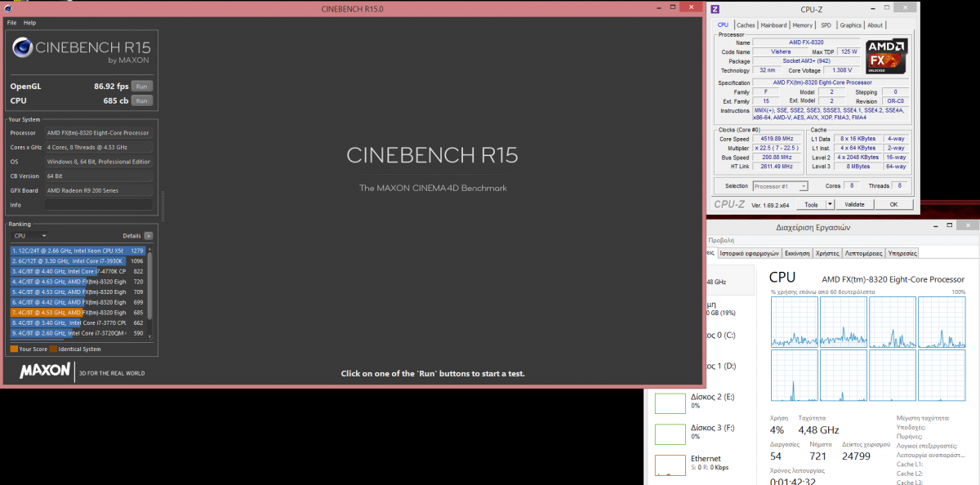Switch to the Graphics tab in CPU-Z
980x485 pixels.
pyautogui.click(x=850, y=25)
